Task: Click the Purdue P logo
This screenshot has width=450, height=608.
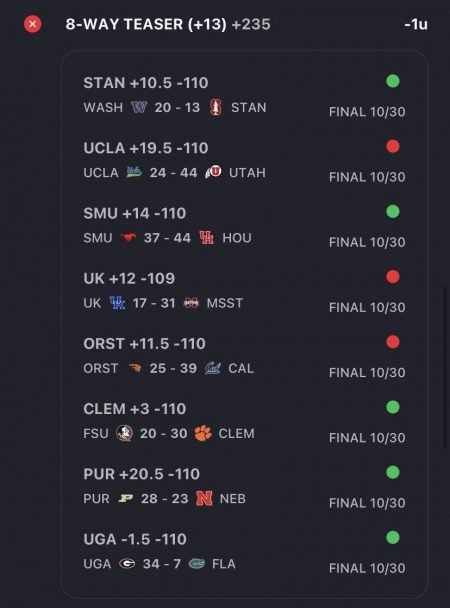Action: 125,498
